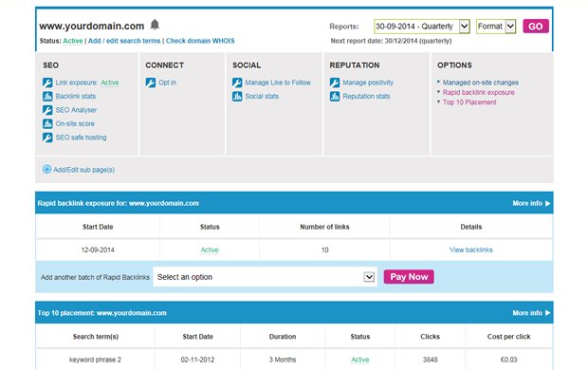This screenshot has width=588, height=370.
Task: Open Add / edit search terms link
Action: [x=124, y=41]
